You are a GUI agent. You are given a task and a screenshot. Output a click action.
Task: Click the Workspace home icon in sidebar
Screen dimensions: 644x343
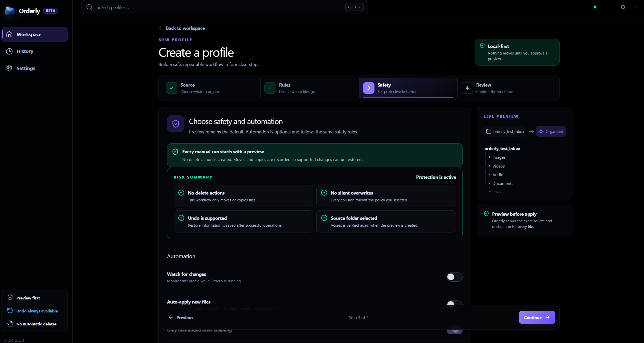click(x=9, y=34)
